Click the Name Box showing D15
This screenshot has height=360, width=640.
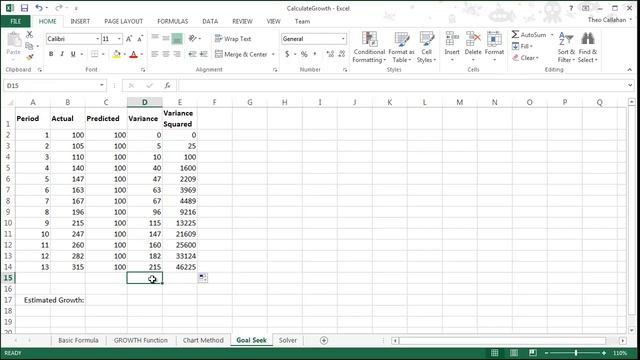55,85
